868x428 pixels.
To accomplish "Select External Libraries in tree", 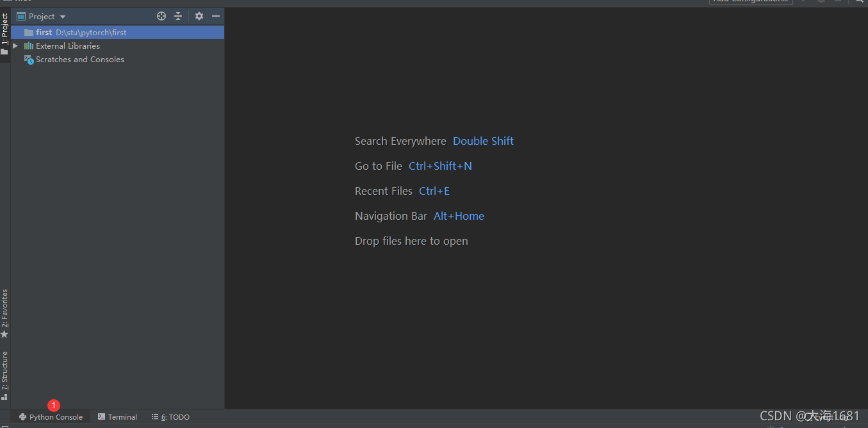I will click(x=68, y=46).
